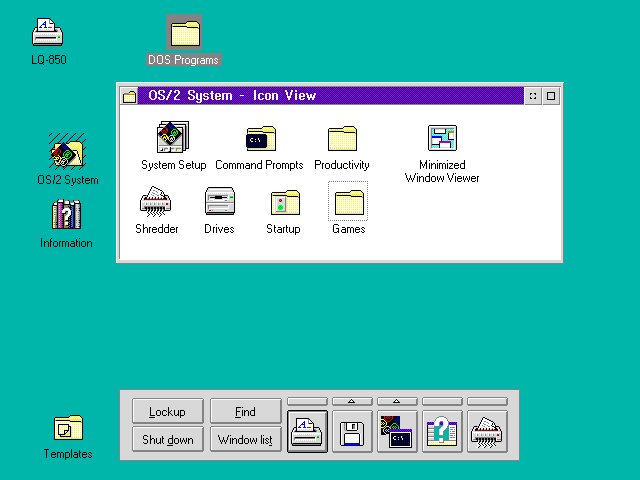Viewport: 640px width, 480px height.
Task: Click the OS/2 command window icon on LaunchPad
Action: (397, 432)
